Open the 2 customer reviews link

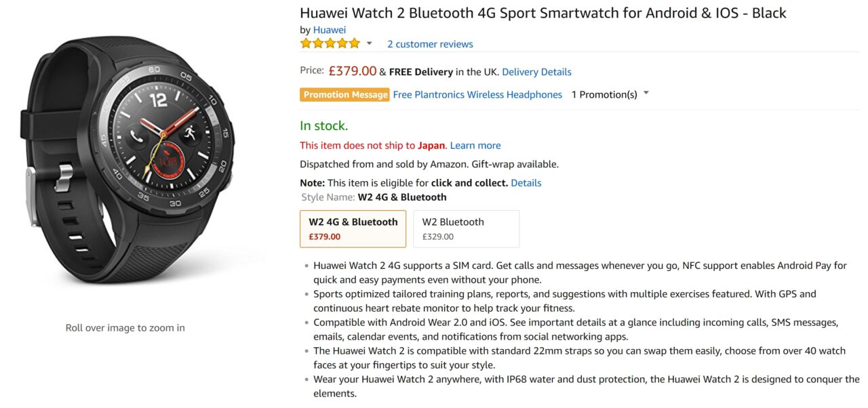(430, 44)
